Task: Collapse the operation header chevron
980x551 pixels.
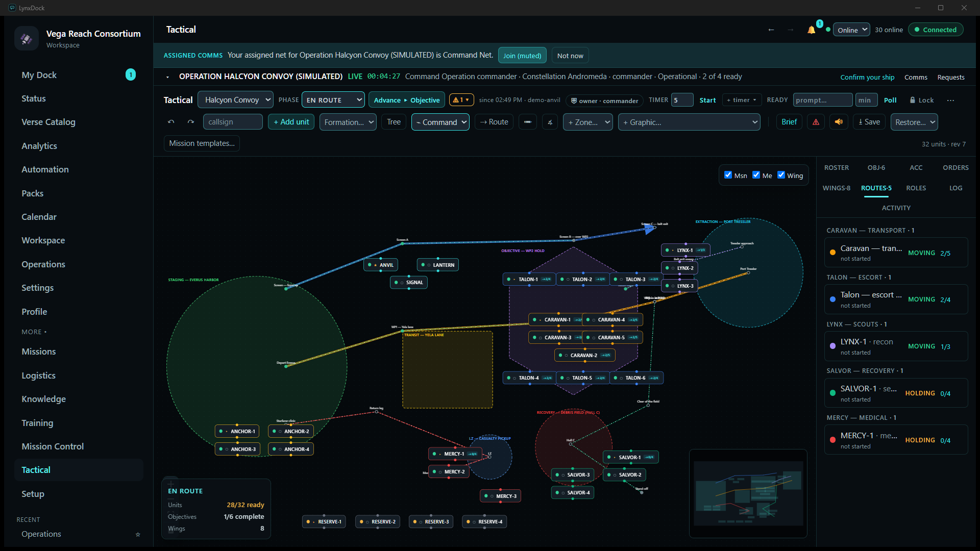Action: pyautogui.click(x=167, y=77)
